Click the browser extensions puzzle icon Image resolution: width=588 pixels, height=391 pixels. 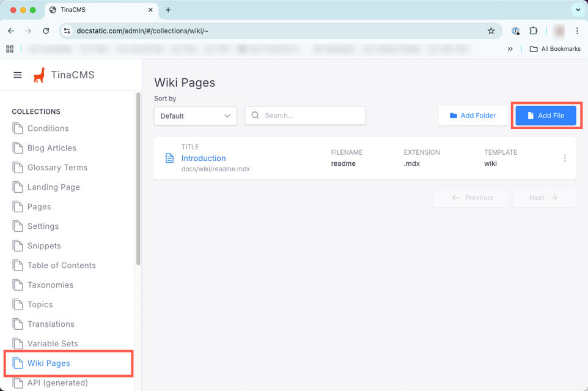533,31
